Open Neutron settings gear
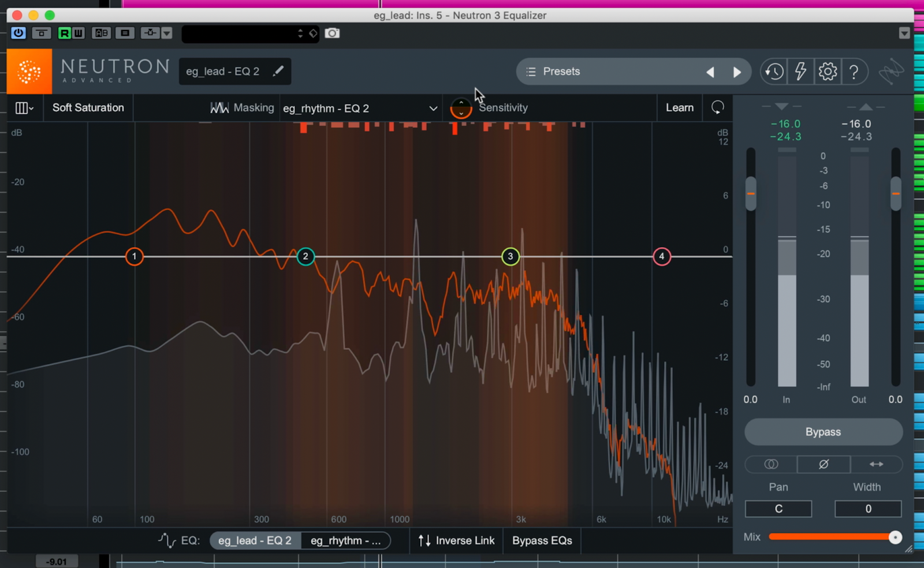 click(x=828, y=72)
